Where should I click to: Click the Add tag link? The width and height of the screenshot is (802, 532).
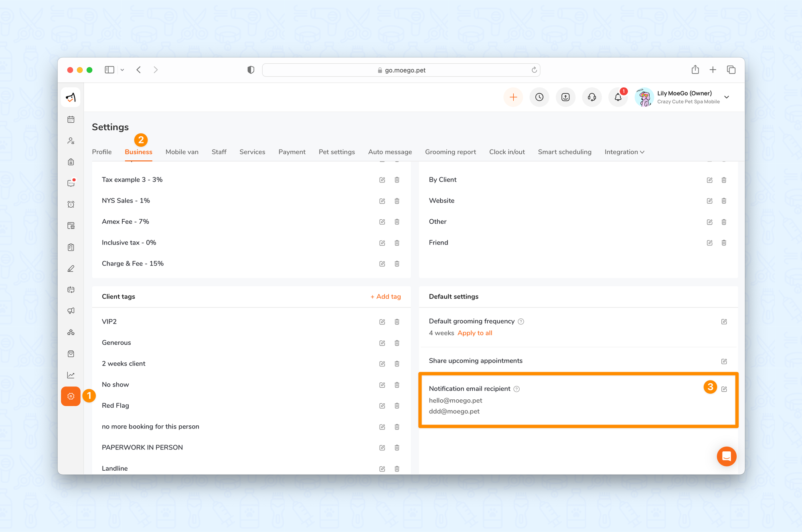(385, 297)
